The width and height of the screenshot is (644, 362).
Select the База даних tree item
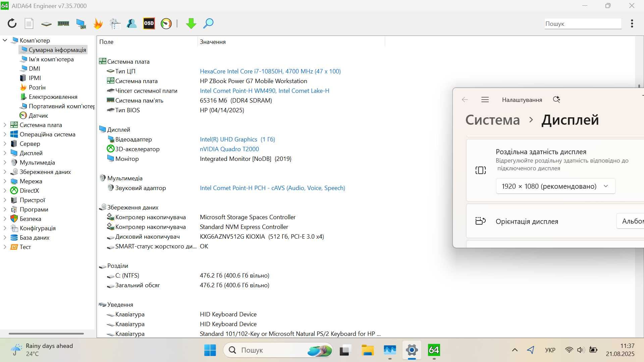35,237
